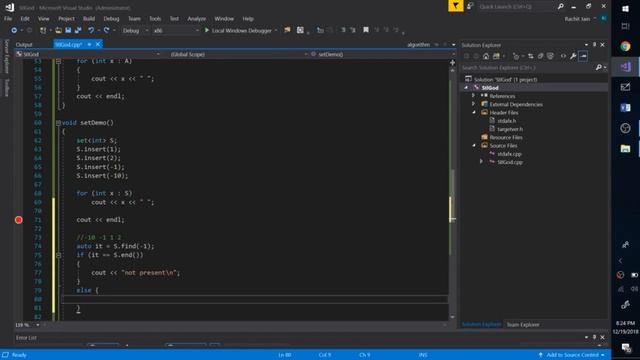Switch to the Team Explorer tab
The height and width of the screenshot is (360, 640).
pos(523,325)
